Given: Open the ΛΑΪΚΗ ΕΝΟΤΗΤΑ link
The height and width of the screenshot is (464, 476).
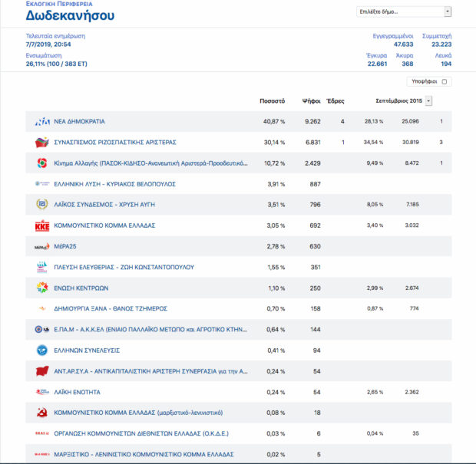Looking at the screenshot, I should click(77, 392).
